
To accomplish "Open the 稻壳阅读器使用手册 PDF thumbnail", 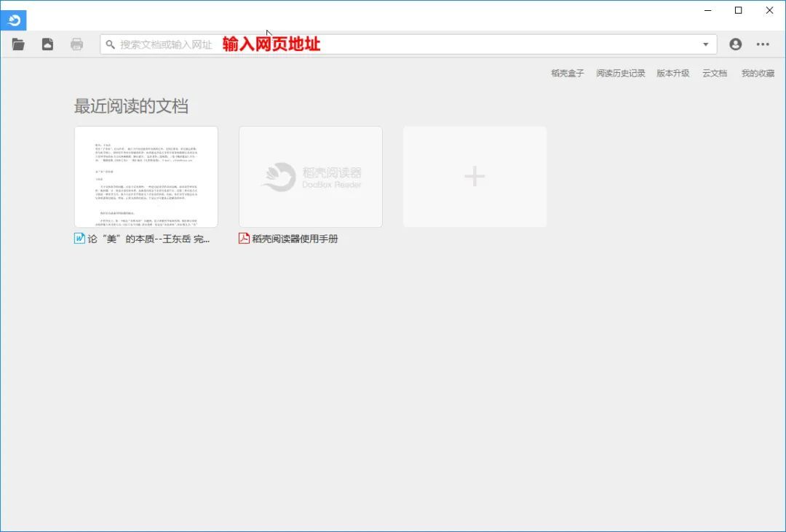I will coord(310,176).
